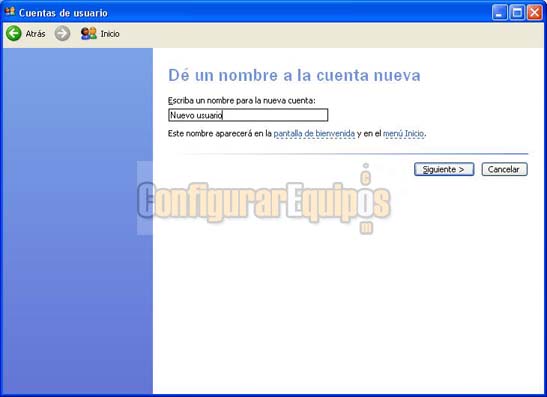The image size is (547, 397).
Task: Open the menú Inicio help link
Action: 404,133
